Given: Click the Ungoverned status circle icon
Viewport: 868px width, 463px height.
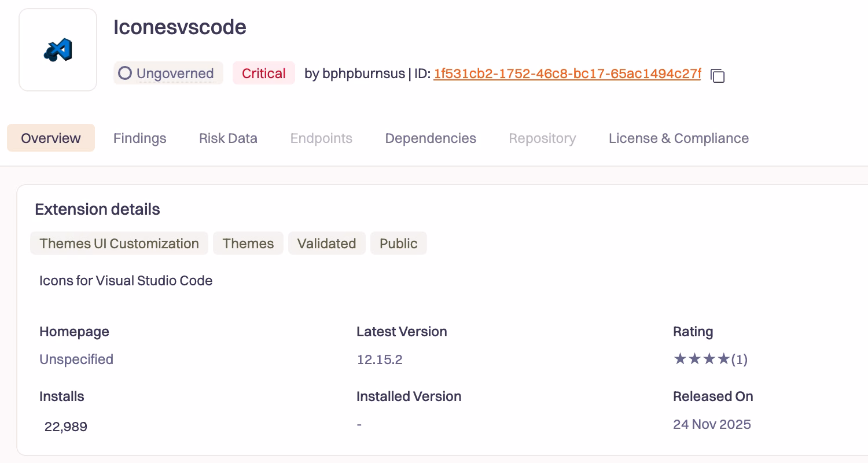Looking at the screenshot, I should (125, 74).
